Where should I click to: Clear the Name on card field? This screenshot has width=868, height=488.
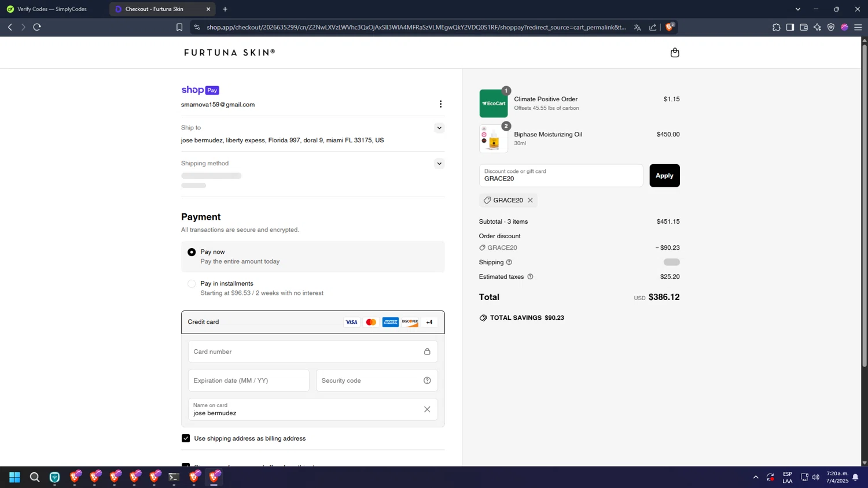pos(427,409)
